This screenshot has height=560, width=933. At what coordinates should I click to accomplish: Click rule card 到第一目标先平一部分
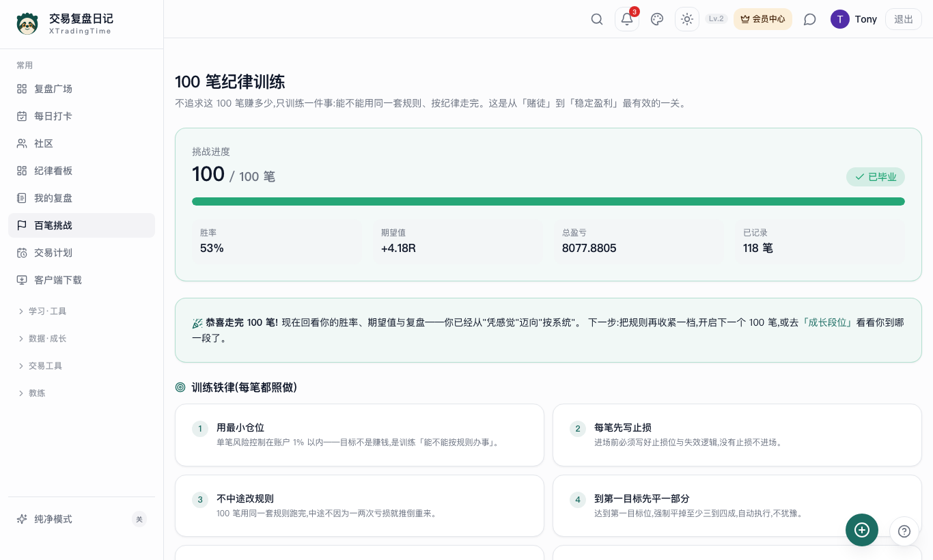pos(737,506)
